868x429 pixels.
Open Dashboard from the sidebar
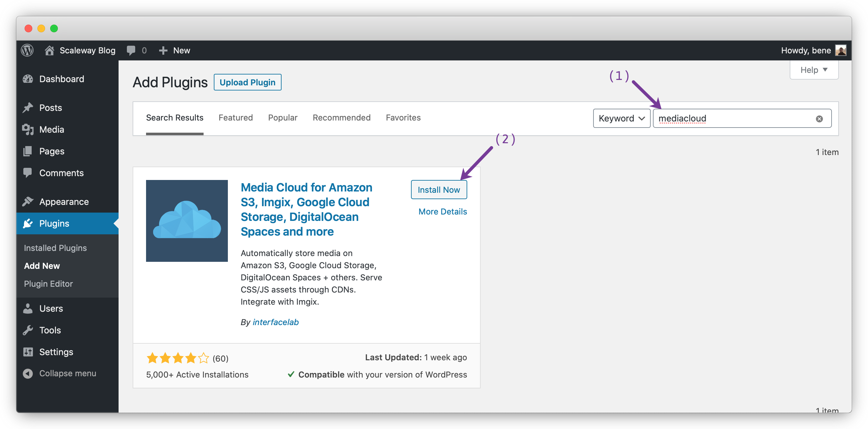pos(61,79)
